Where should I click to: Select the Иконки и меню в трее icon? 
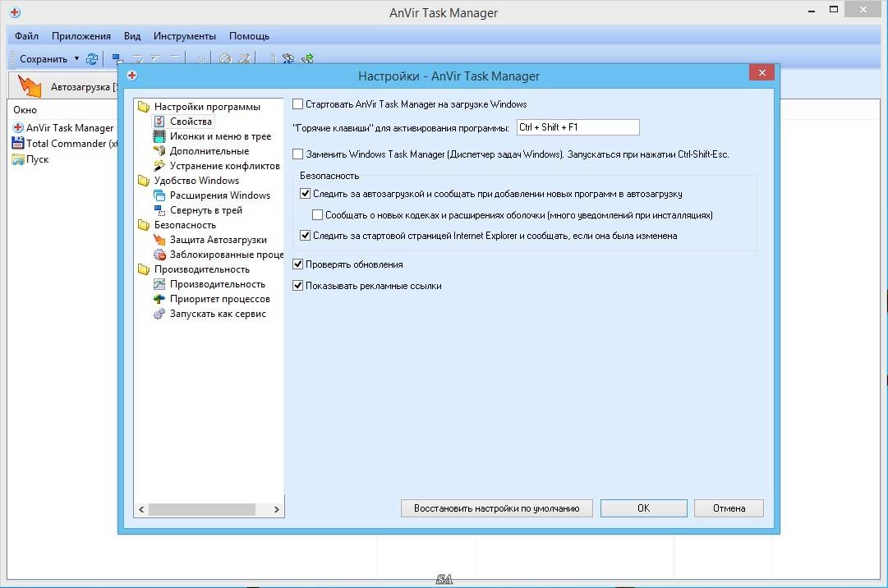159,136
